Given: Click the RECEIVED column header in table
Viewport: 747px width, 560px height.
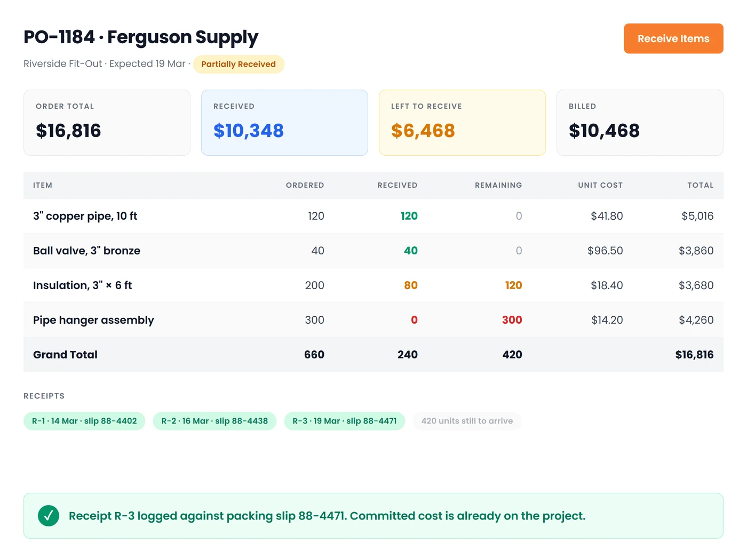Looking at the screenshot, I should (x=398, y=185).
